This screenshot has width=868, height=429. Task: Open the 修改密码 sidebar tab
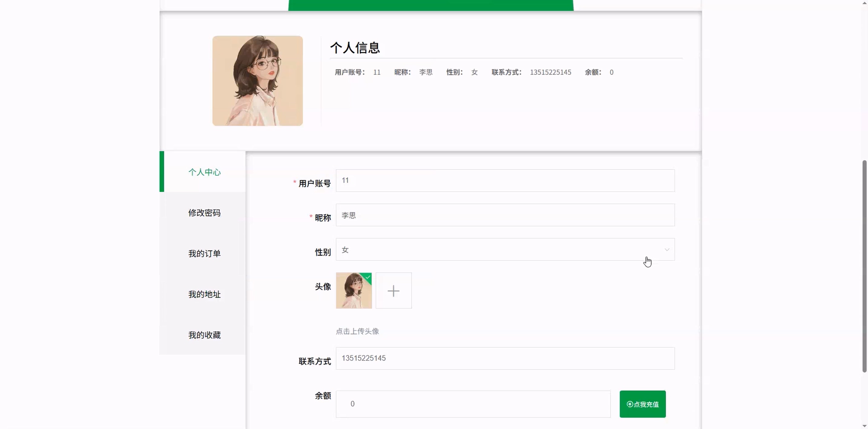point(204,213)
